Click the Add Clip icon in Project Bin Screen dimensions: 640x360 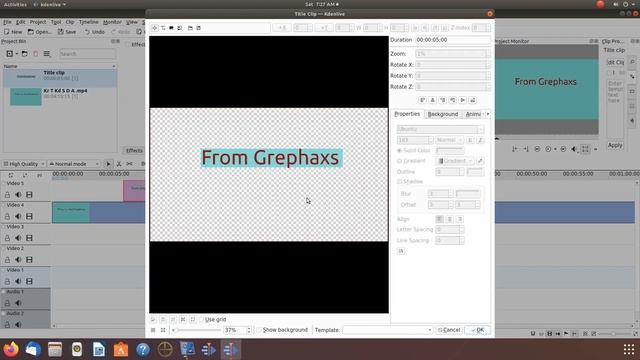[x=10, y=53]
